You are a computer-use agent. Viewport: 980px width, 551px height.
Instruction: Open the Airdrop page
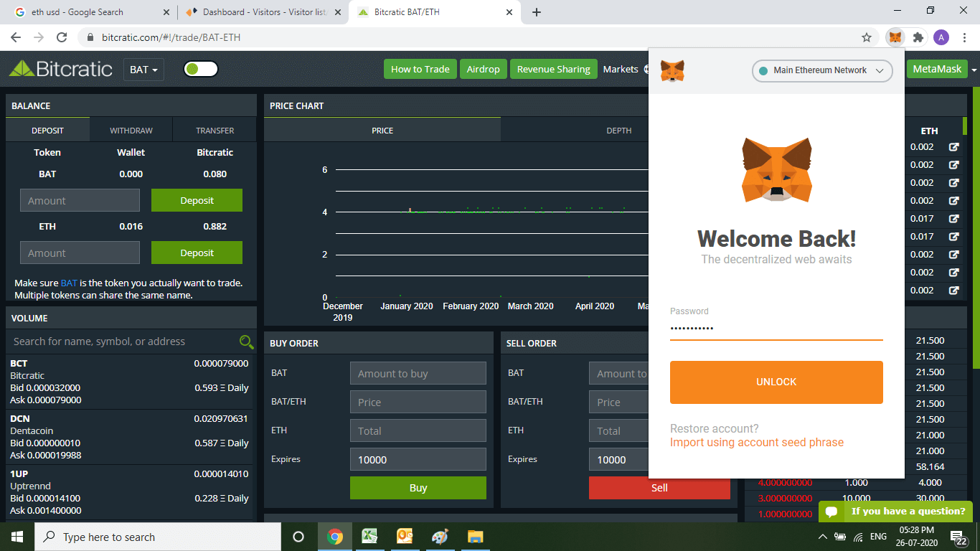[x=483, y=69]
